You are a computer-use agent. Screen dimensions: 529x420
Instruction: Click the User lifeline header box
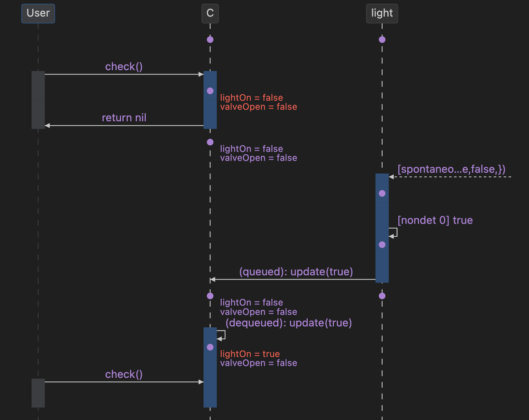click(x=38, y=13)
